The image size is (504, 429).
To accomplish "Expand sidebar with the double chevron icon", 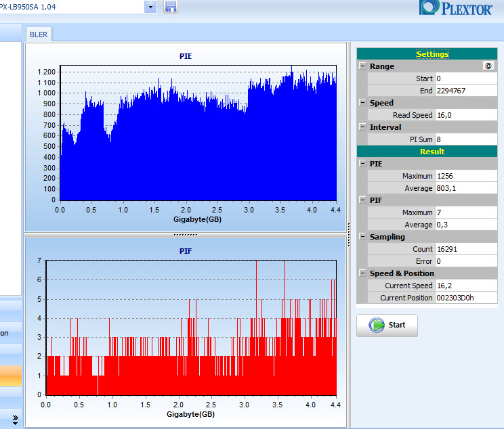I will (x=15, y=420).
